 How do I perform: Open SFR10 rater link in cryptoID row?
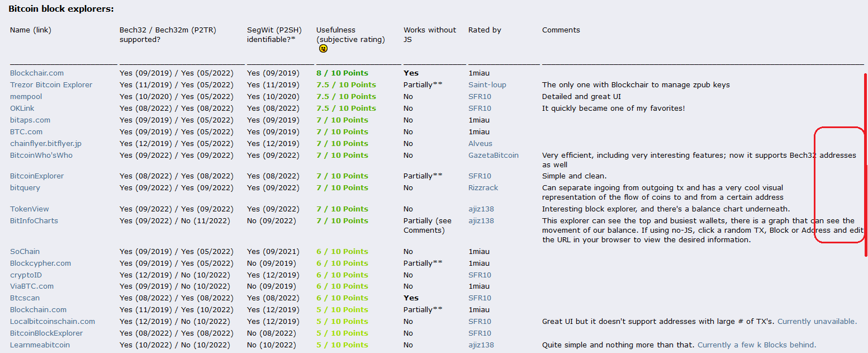(x=480, y=275)
